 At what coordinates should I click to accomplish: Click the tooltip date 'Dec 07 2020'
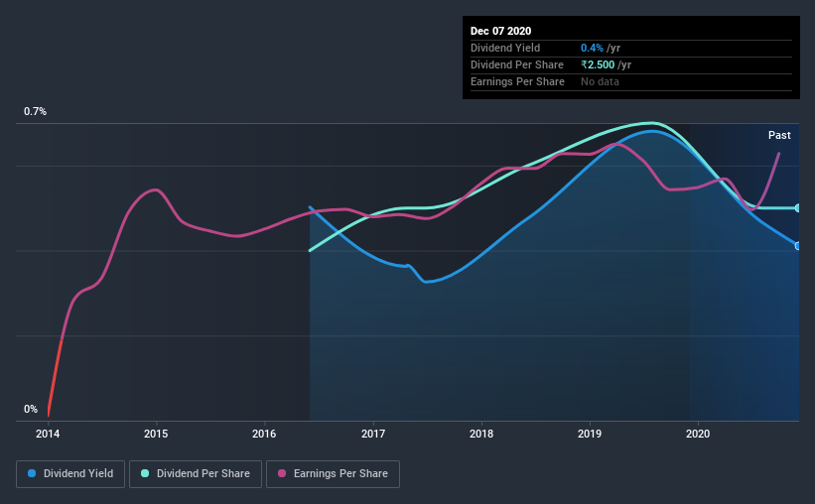point(500,31)
